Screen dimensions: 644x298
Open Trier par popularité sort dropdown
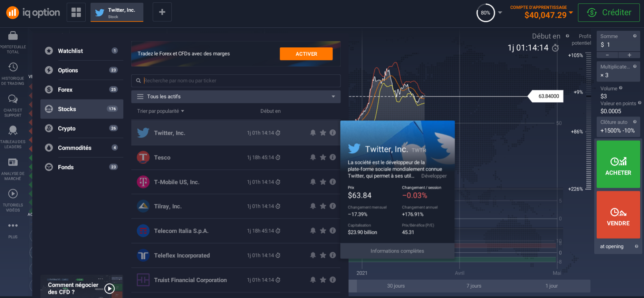(161, 111)
